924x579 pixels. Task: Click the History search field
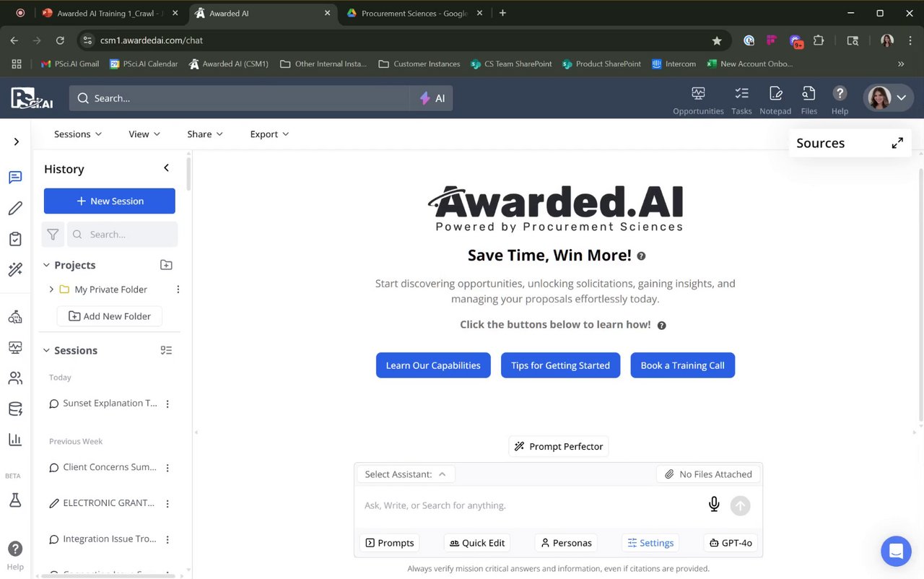coord(123,235)
